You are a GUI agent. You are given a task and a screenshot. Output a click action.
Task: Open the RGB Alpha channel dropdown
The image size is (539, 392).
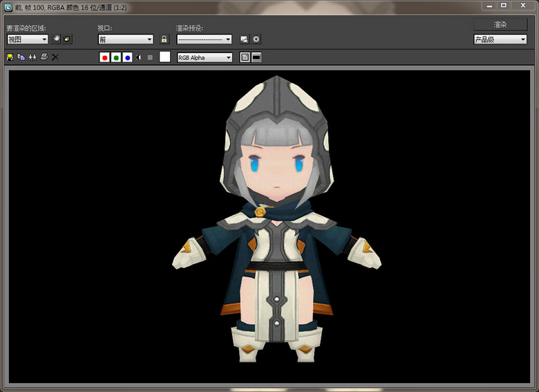pyautogui.click(x=205, y=57)
